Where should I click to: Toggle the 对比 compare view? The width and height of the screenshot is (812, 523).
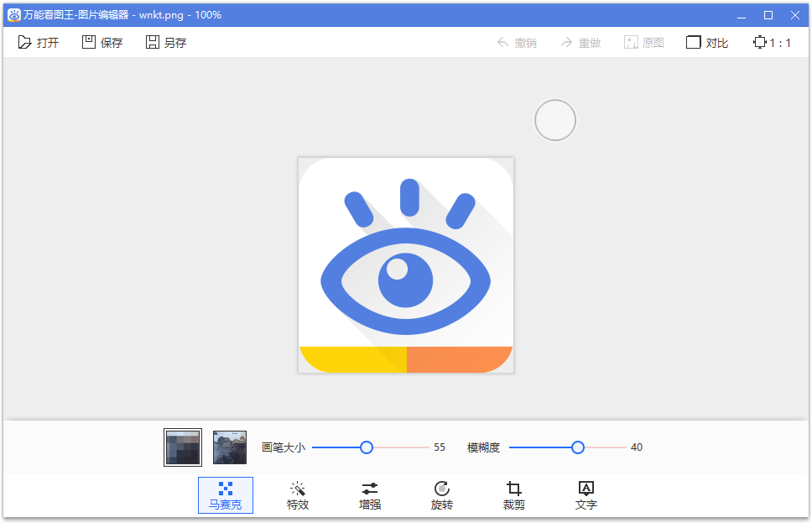click(x=707, y=43)
